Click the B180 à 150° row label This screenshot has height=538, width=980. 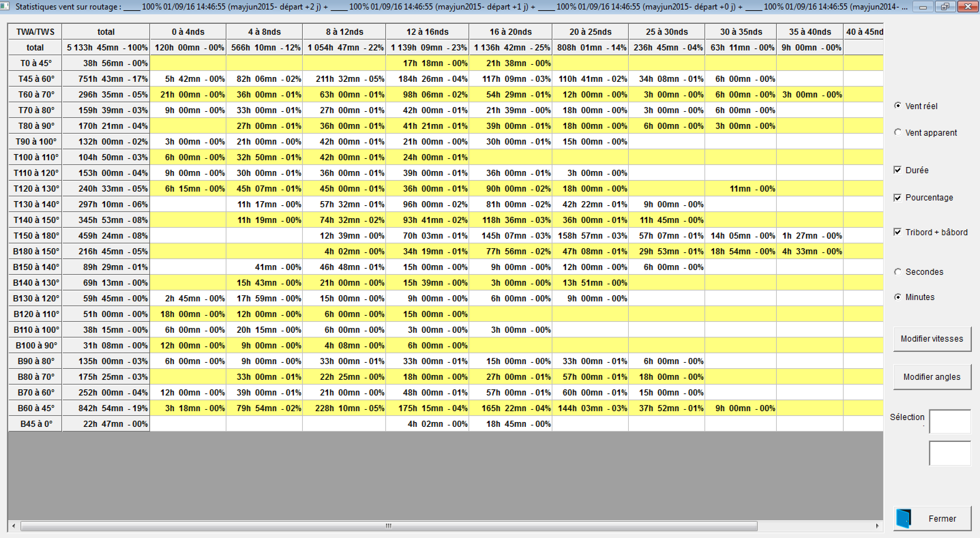[35, 251]
